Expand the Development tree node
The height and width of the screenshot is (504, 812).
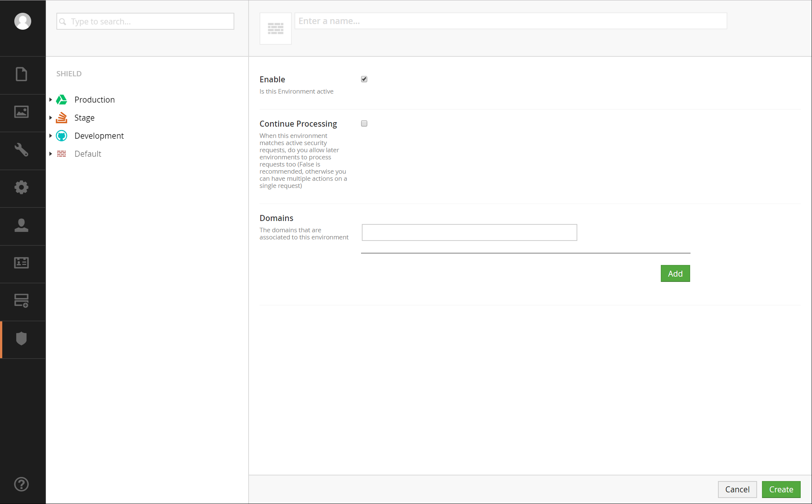tap(50, 136)
